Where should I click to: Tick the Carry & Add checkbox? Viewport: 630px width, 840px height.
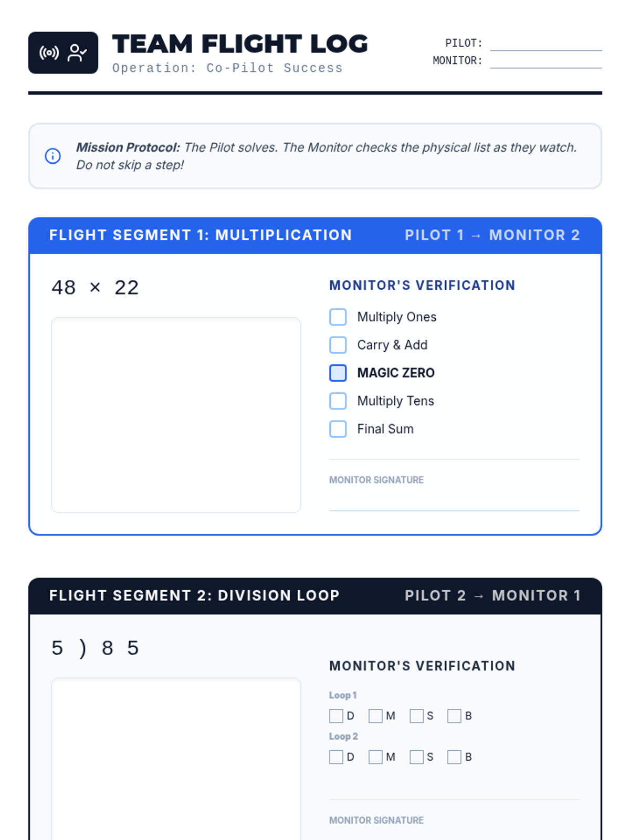tap(338, 345)
